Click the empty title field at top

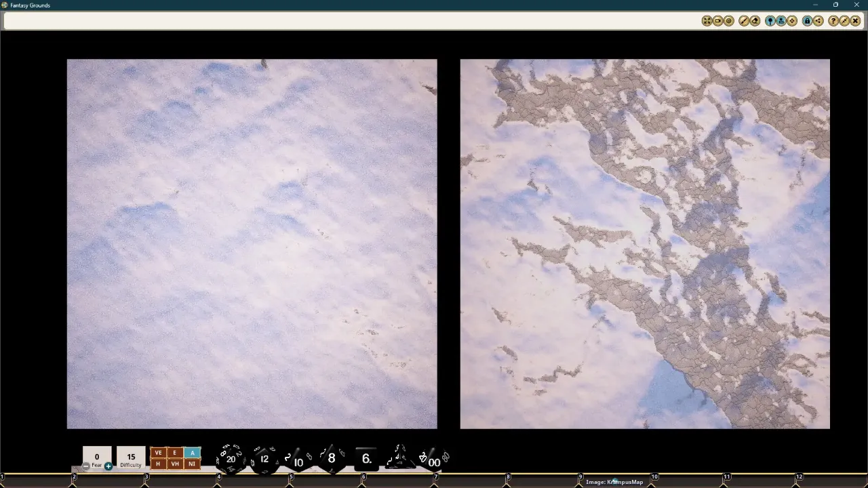click(x=350, y=21)
